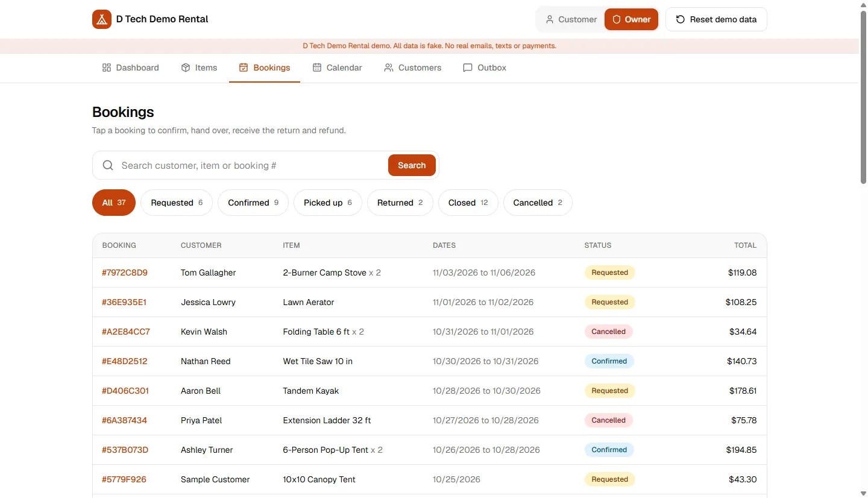Click the magnifier icon in the search box
Image resolution: width=868 pixels, height=498 pixels.
tap(108, 165)
